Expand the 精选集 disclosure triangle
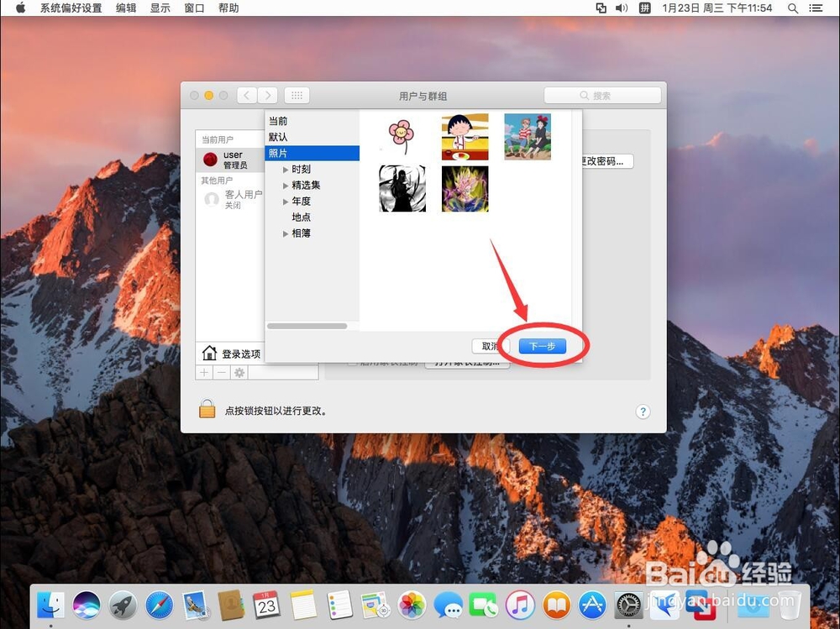 [x=286, y=186]
